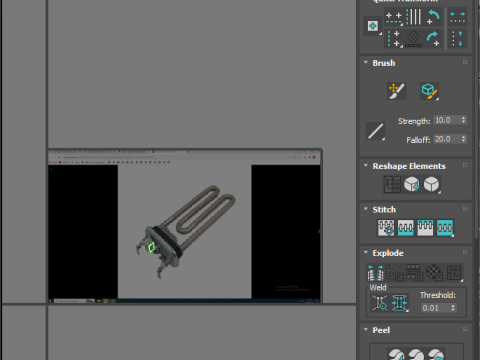
Task: Click Flatten by Smoothing Group icon
Action: click(x=415, y=273)
